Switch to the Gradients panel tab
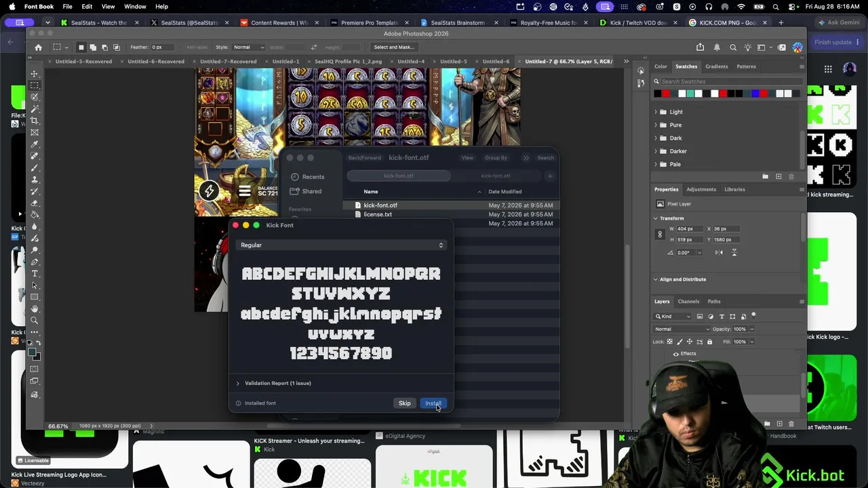This screenshot has width=868, height=488. [x=717, y=66]
